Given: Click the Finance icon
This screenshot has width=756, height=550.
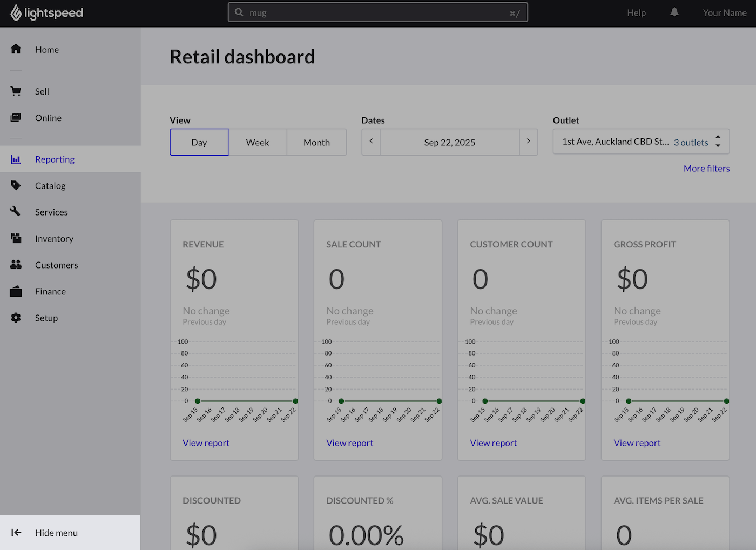Looking at the screenshot, I should 16,291.
